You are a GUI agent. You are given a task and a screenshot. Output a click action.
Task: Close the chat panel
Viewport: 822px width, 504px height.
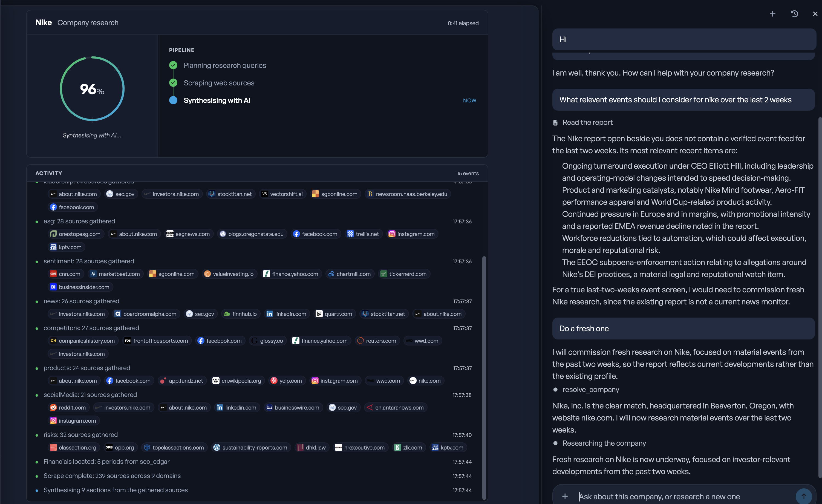pos(815,14)
